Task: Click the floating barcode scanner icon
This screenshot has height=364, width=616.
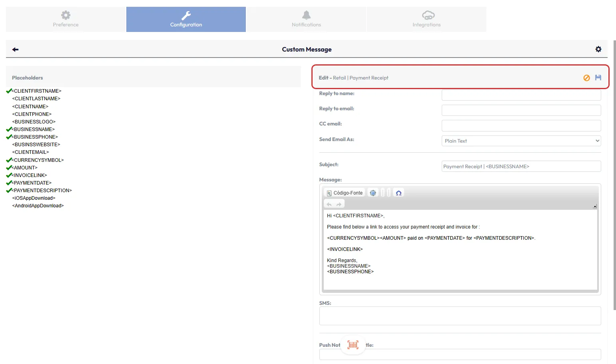Action: 353,344
